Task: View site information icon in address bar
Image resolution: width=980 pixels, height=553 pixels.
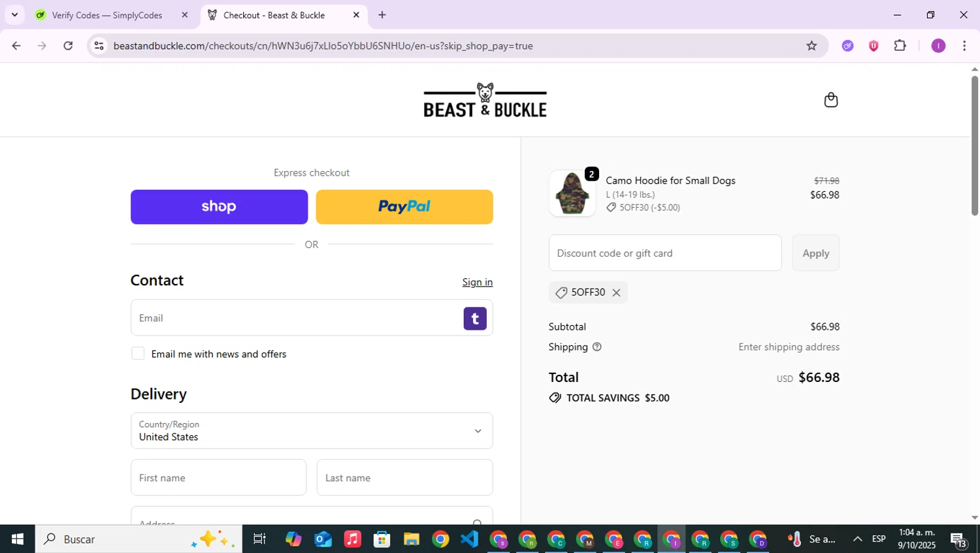Action: point(99,46)
